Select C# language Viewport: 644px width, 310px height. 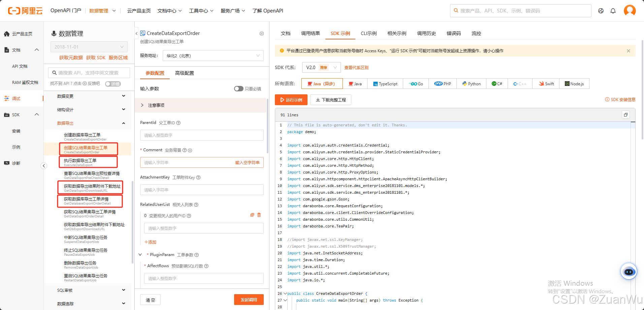(x=497, y=84)
